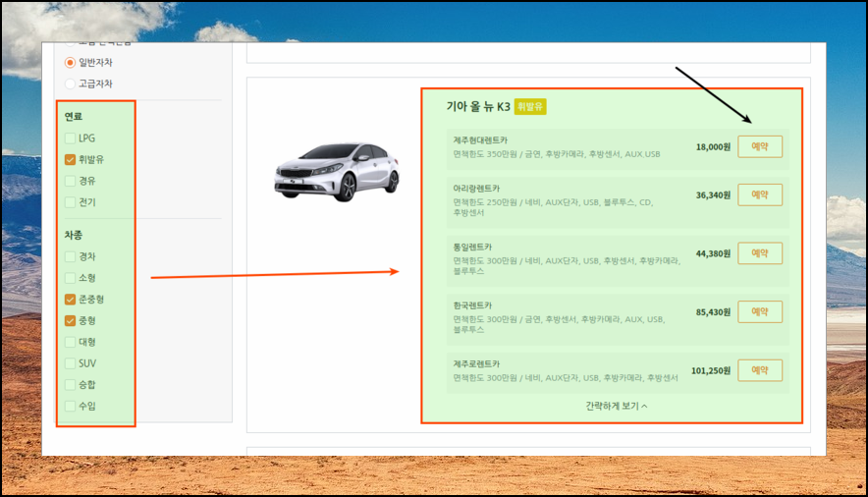Uncheck the 휘발유 fuel checkbox
868x497 pixels.
[70, 159]
